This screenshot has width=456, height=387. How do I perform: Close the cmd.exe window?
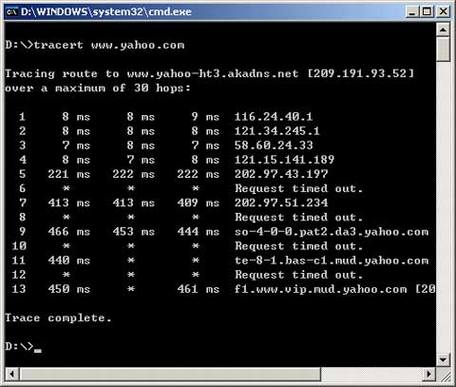tap(443, 12)
